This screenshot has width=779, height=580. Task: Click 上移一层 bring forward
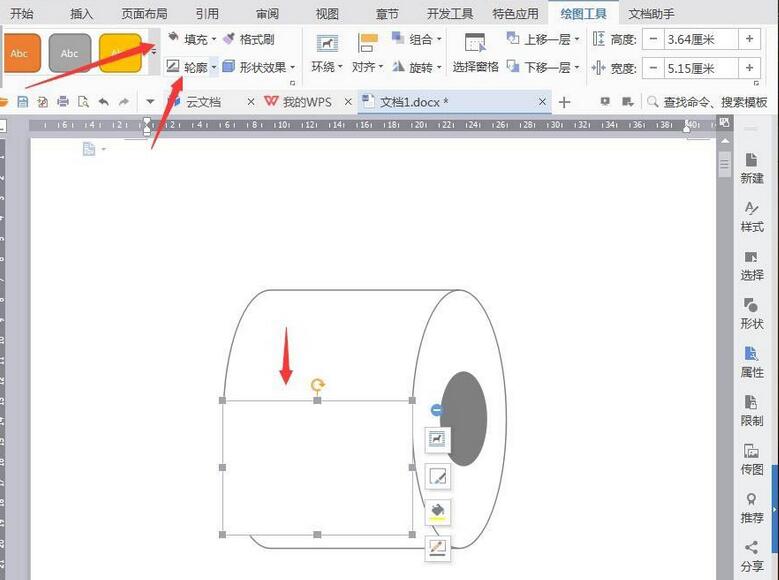tap(543, 39)
